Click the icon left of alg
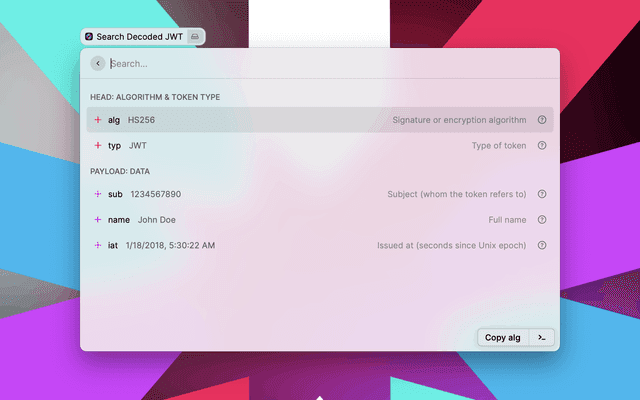This screenshot has height=400, width=640. click(x=98, y=120)
